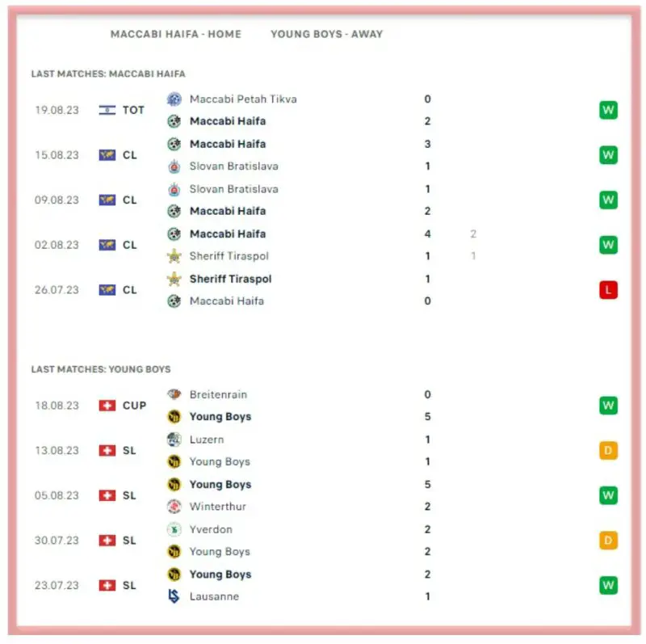
Task: Click the Slovan Bratislava crest on 15.08.23
Action: coord(174,166)
